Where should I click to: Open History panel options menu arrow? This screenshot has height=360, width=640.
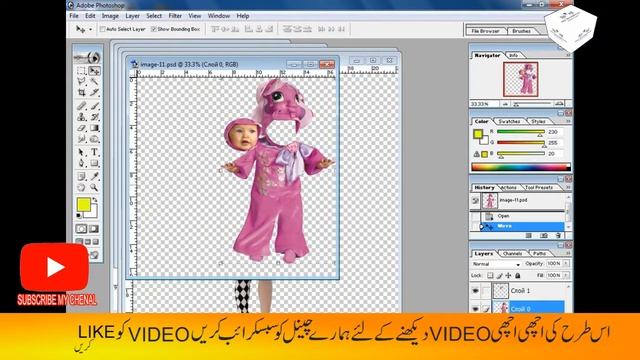click(568, 187)
